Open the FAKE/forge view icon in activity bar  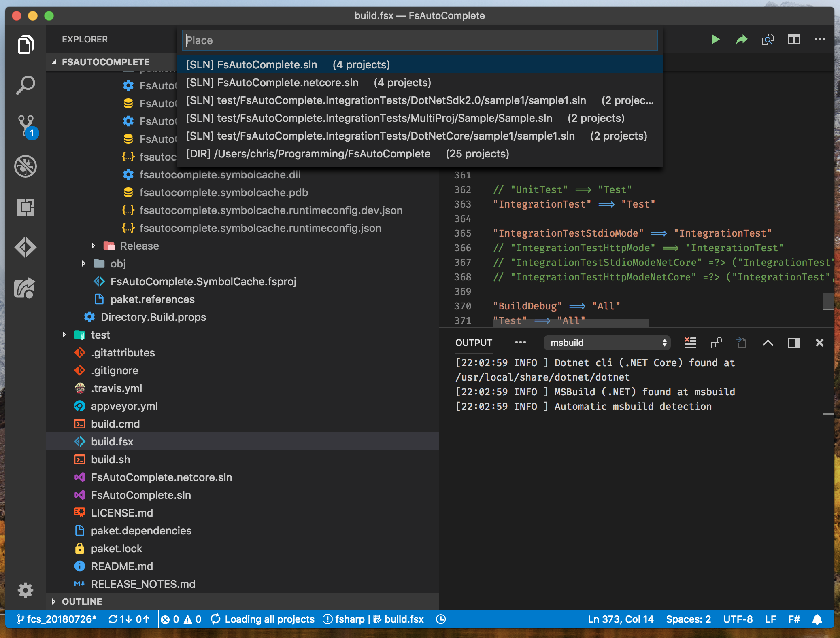(26, 288)
